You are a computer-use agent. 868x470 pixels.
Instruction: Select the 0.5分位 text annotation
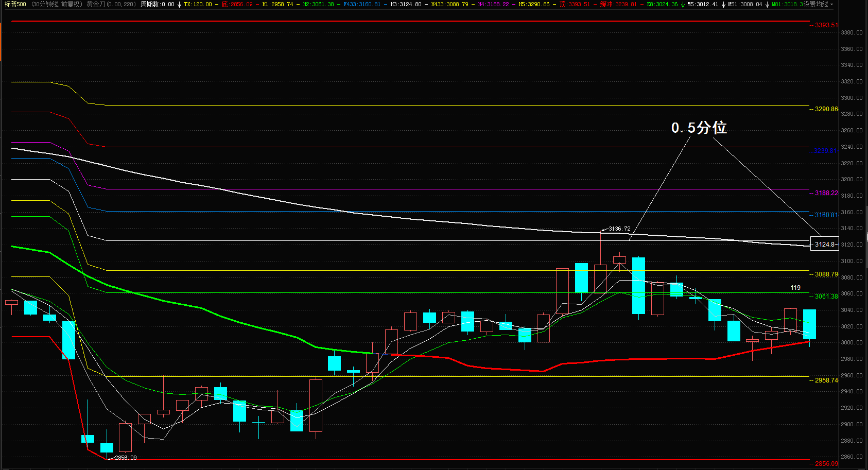click(699, 128)
